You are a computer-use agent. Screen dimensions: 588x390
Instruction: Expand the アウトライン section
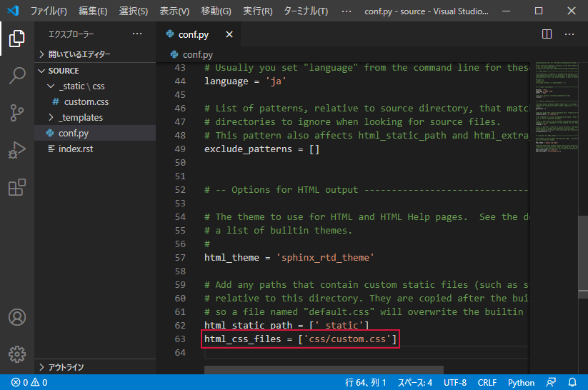[x=96, y=367]
